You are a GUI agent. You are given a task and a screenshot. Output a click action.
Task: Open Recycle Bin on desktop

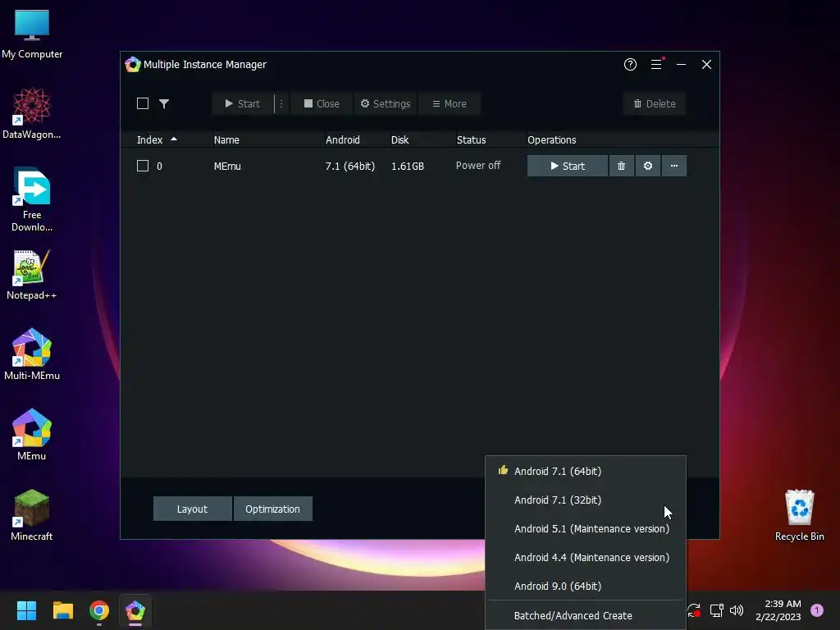point(799,515)
